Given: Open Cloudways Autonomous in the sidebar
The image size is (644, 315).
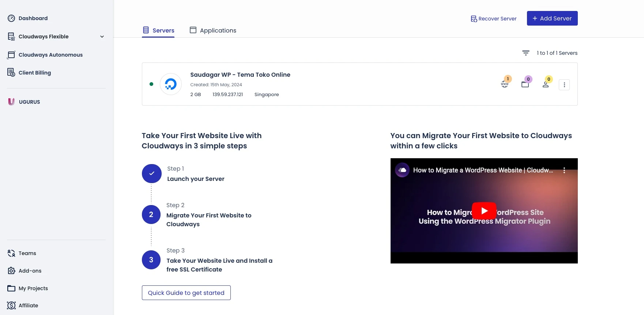Looking at the screenshot, I should click(45, 55).
